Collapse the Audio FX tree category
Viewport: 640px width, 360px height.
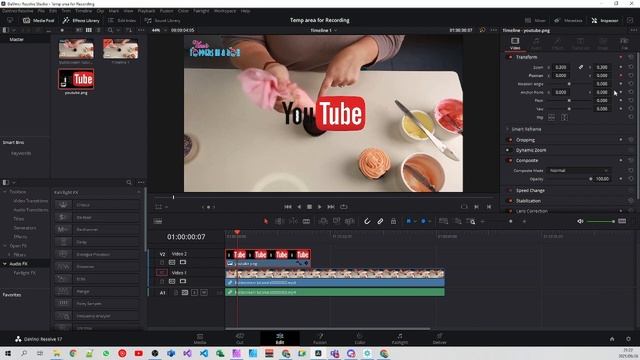5,264
